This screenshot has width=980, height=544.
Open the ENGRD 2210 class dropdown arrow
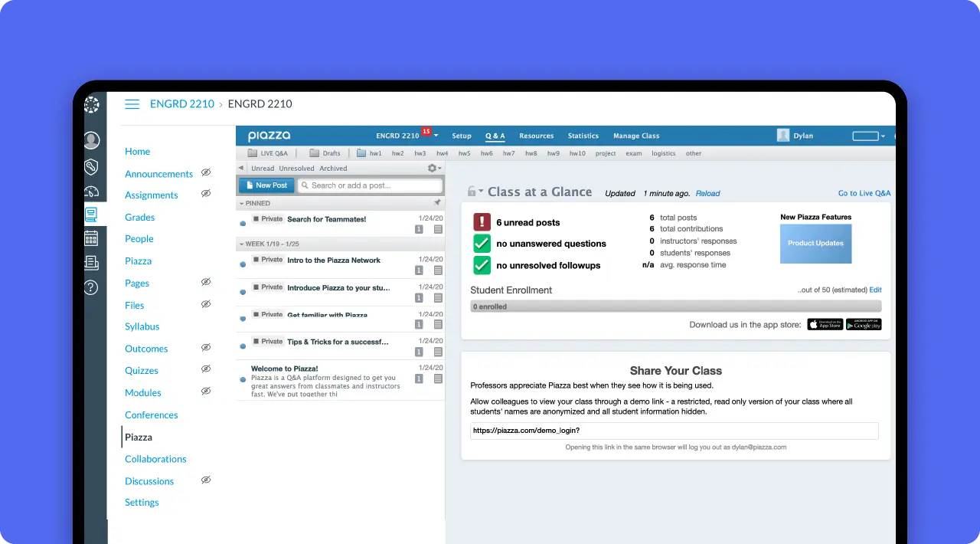(436, 136)
